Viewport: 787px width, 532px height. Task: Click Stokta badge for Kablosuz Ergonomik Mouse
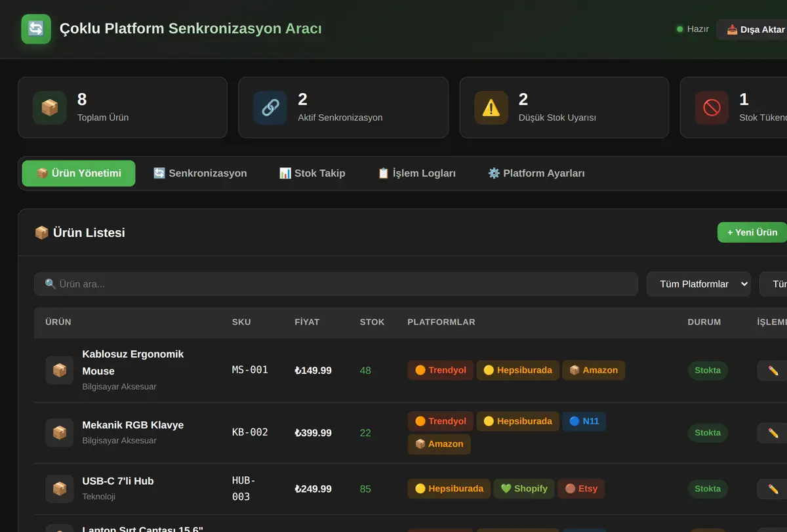pos(708,370)
